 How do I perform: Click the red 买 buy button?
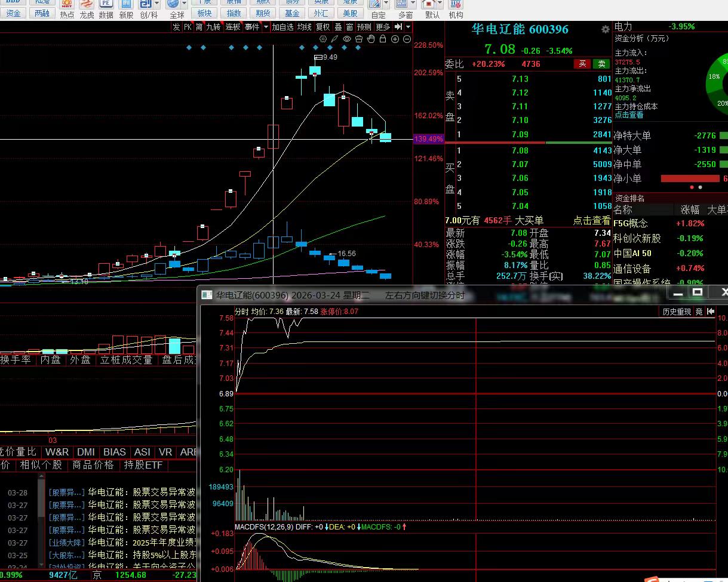[x=582, y=64]
